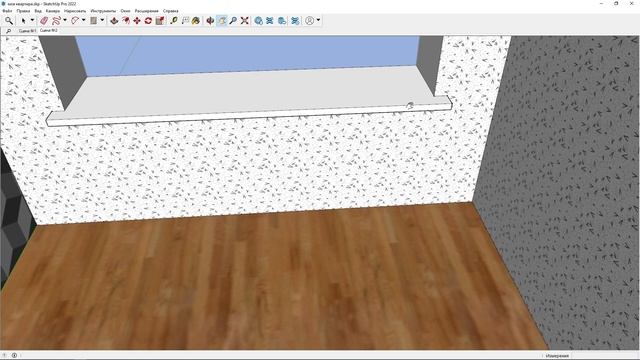The image size is (640, 360).
Task: Select the Text label tool
Action: tap(185, 20)
